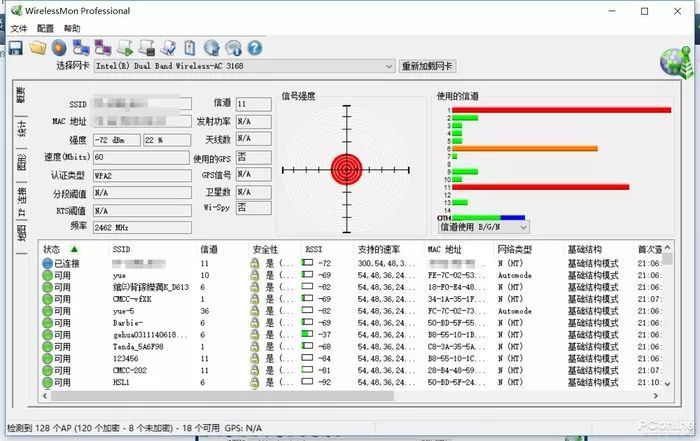Open the 文件 menu
This screenshot has height=441, width=700.
coord(19,28)
